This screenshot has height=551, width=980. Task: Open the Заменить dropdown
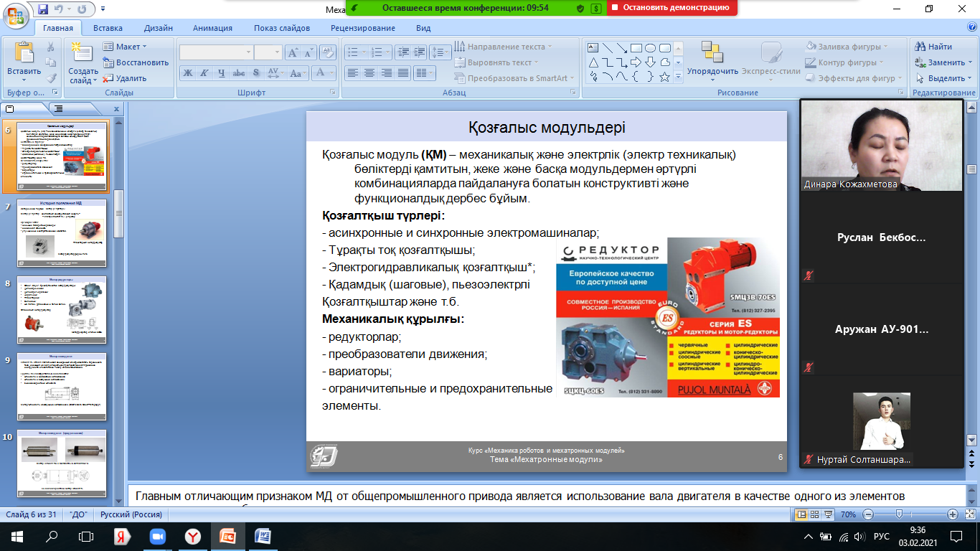944,62
